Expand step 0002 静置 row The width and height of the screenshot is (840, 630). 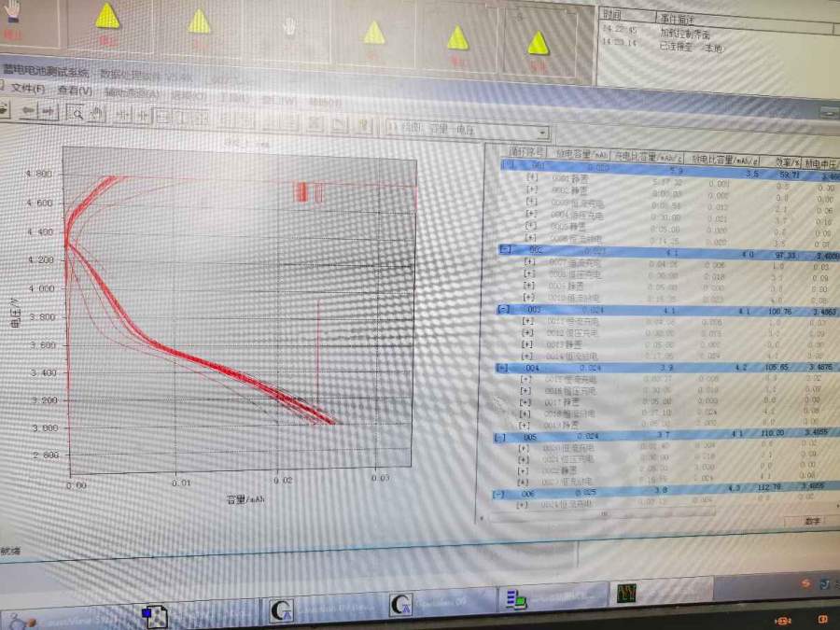[531, 189]
